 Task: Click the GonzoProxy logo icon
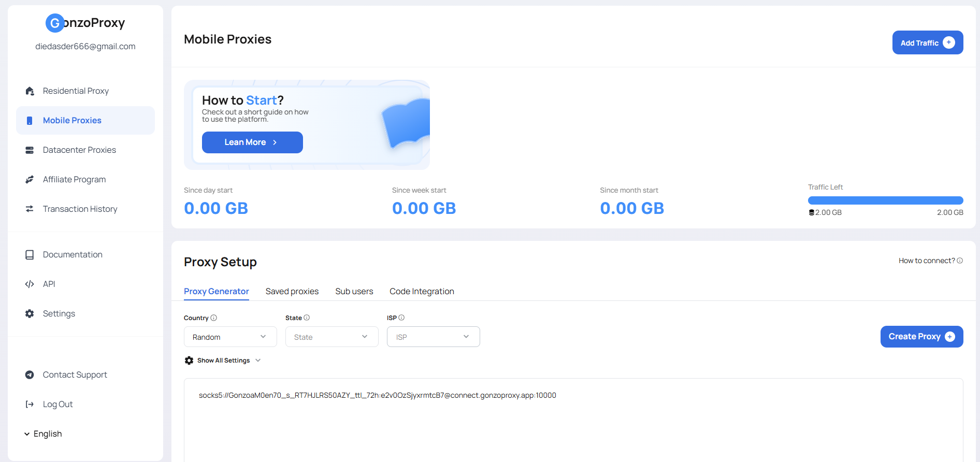click(x=55, y=23)
